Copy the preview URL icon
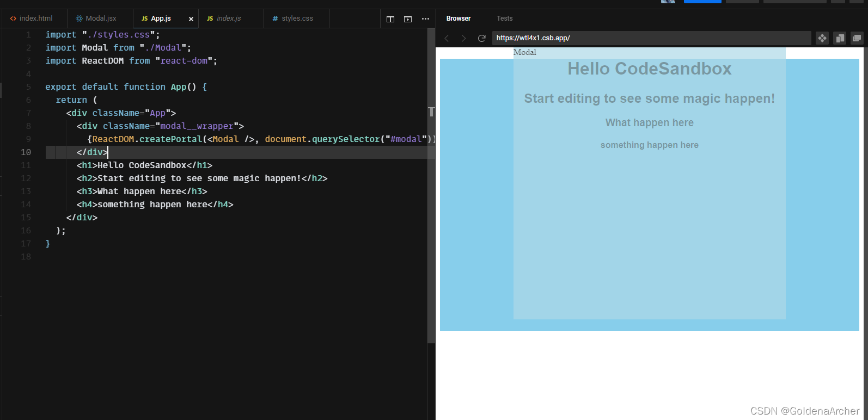Viewport: 868px width, 420px height. coord(840,38)
